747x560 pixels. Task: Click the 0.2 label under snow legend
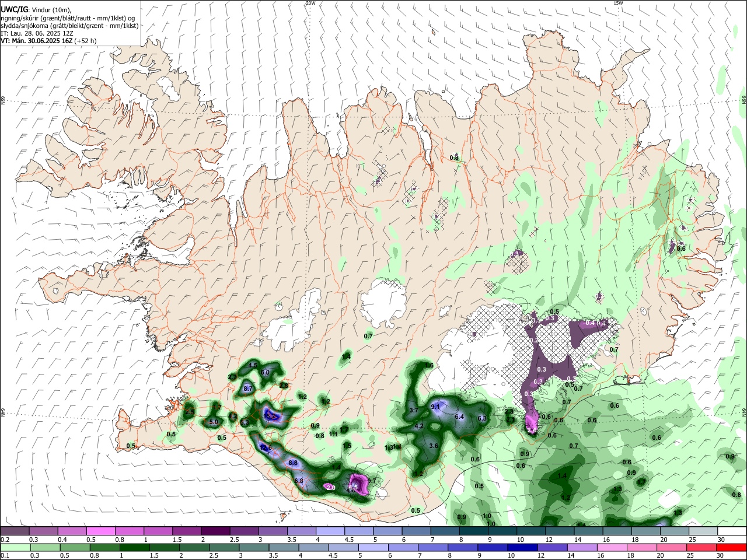click(x=4, y=540)
